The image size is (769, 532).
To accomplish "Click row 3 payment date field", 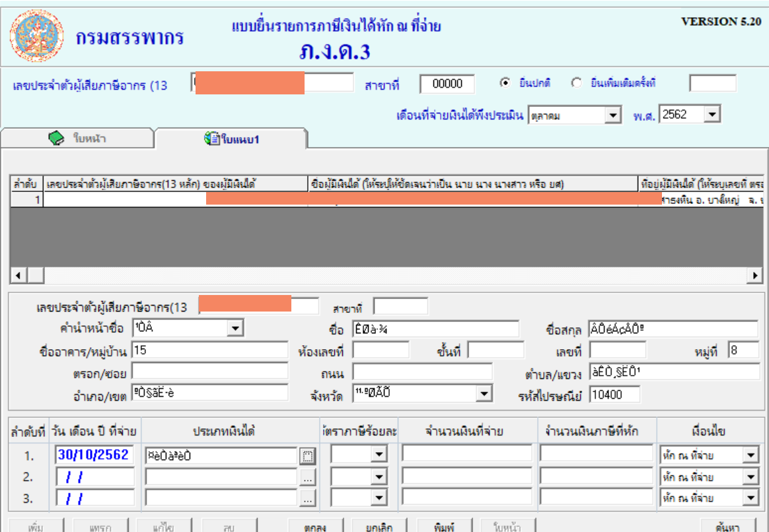I will click(94, 498).
